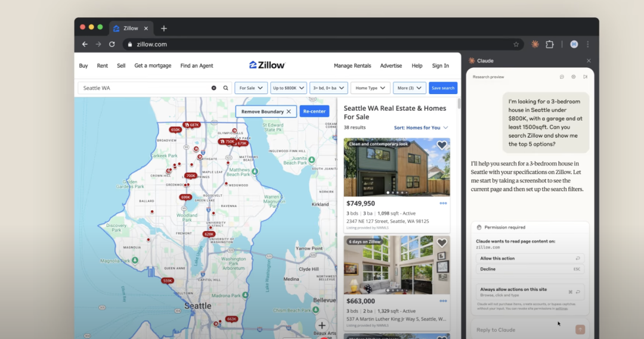
Task: Open the settings link in permission note
Action: click(562, 308)
